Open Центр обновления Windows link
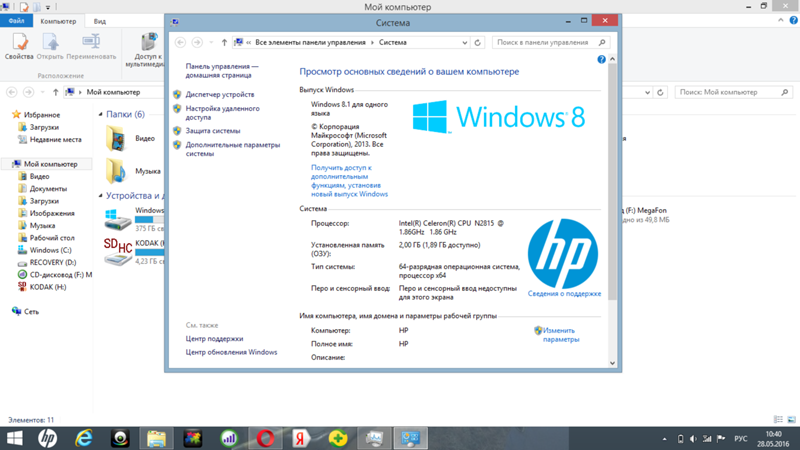Image resolution: width=800 pixels, height=450 pixels. tap(231, 352)
